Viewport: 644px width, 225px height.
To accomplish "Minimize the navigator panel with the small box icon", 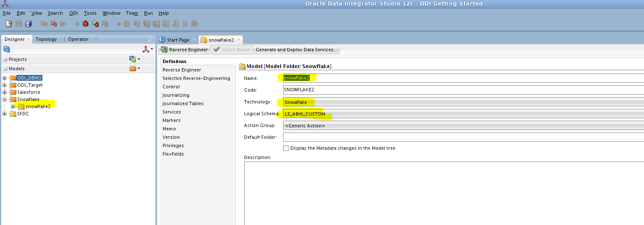I will [x=150, y=39].
